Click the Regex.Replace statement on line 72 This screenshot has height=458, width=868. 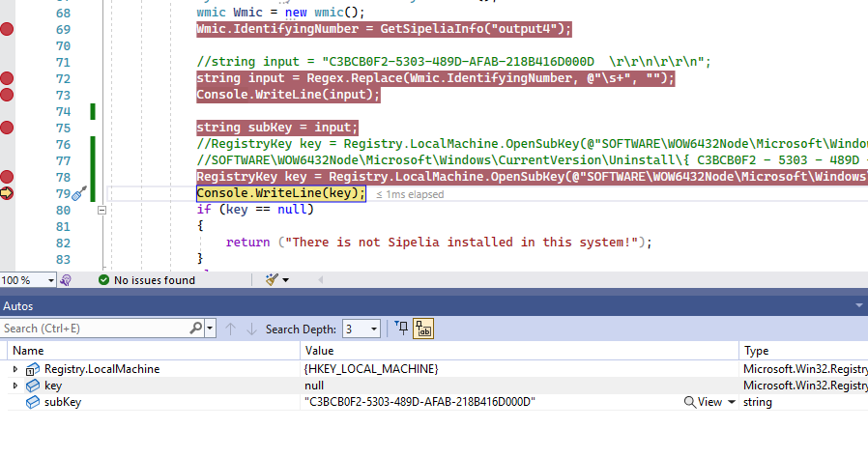(x=436, y=78)
